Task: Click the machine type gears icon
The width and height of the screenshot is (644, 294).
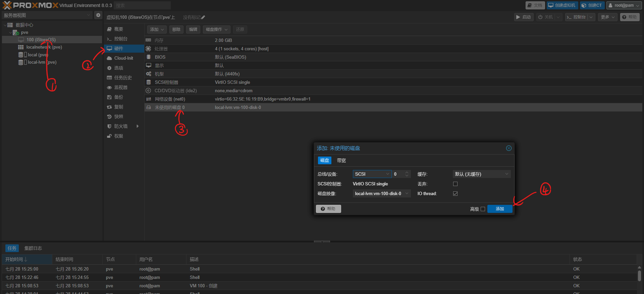Action: [148, 74]
